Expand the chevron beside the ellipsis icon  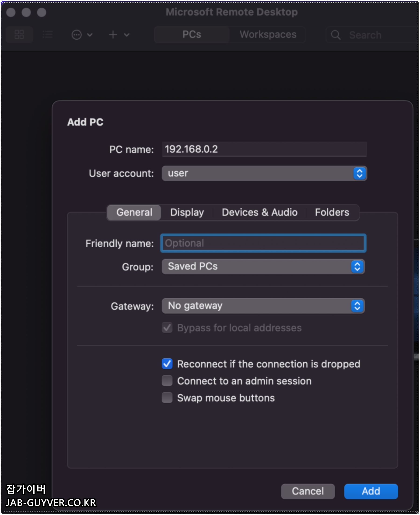[x=90, y=35]
